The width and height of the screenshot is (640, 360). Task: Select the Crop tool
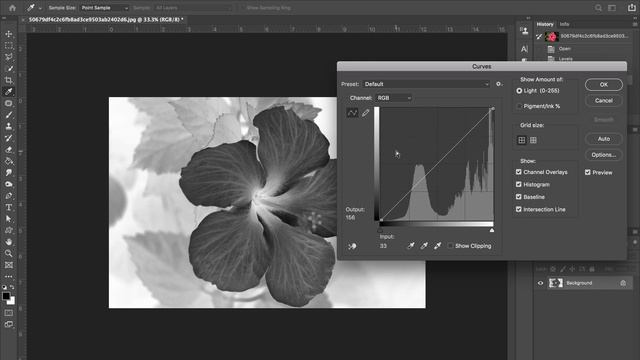[x=9, y=80]
